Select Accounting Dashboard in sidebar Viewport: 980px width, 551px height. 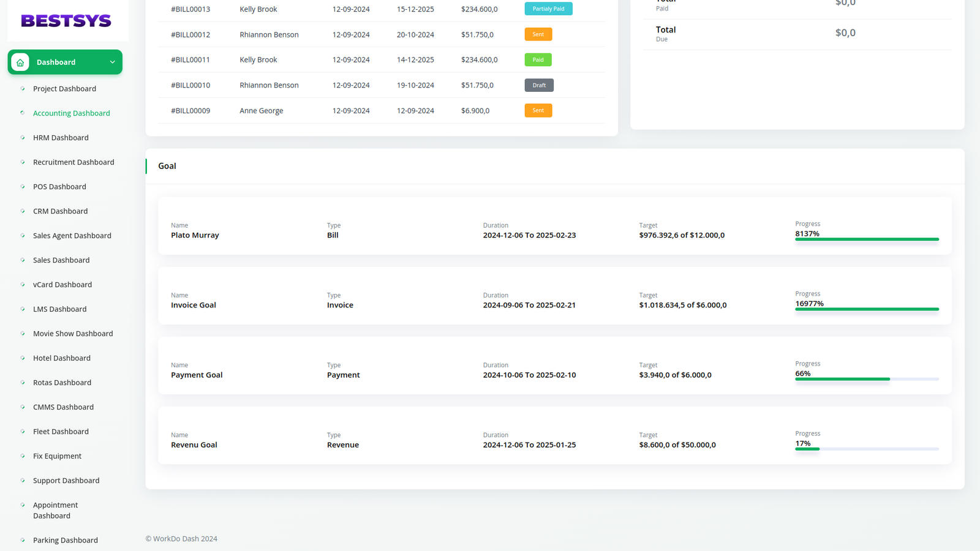[71, 113]
